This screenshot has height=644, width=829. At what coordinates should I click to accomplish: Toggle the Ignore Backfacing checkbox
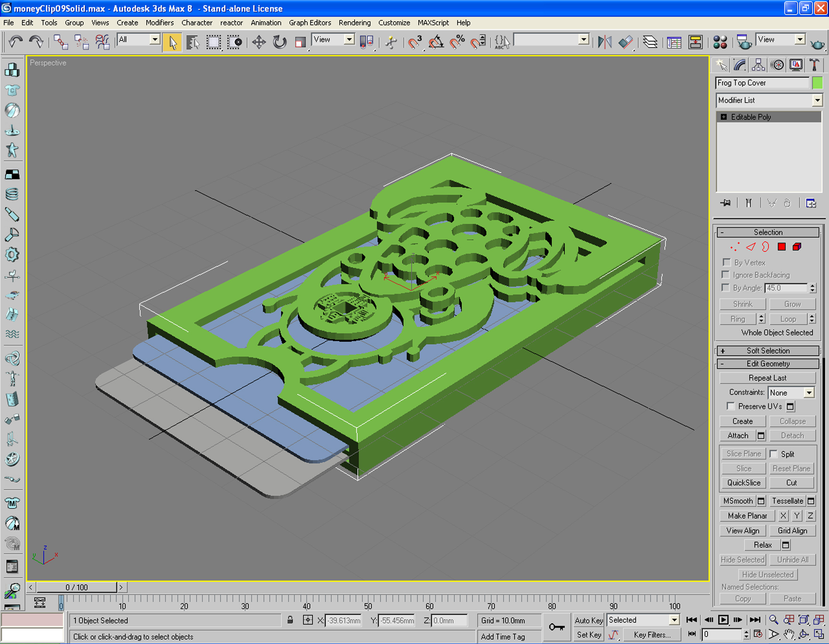[726, 275]
